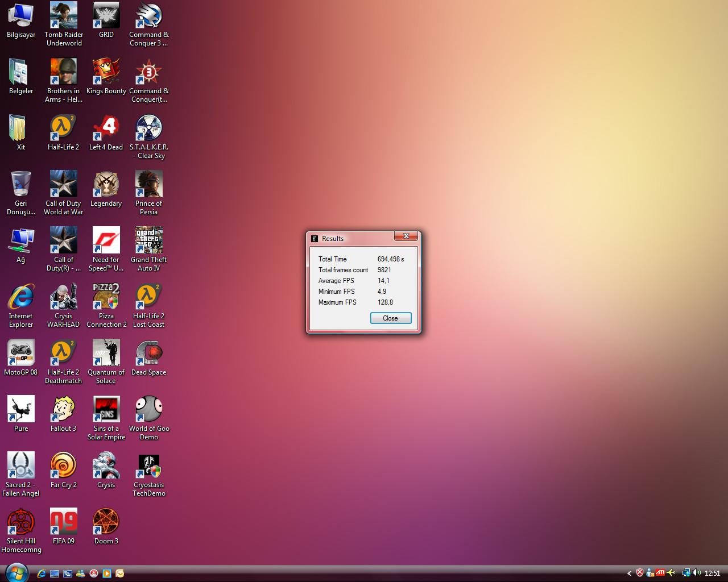Open the red security shield tray icon
This screenshot has height=582, width=728.
click(x=640, y=573)
